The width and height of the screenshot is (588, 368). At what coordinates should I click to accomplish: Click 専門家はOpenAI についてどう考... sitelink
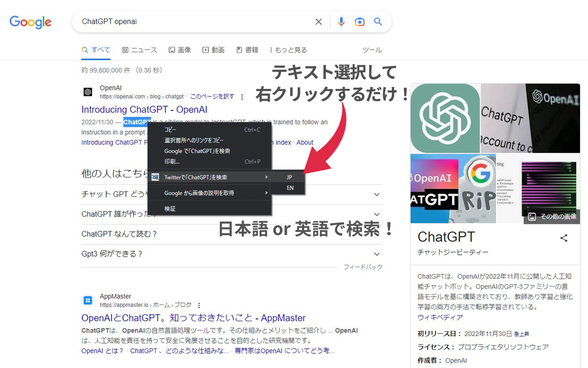coord(284,351)
